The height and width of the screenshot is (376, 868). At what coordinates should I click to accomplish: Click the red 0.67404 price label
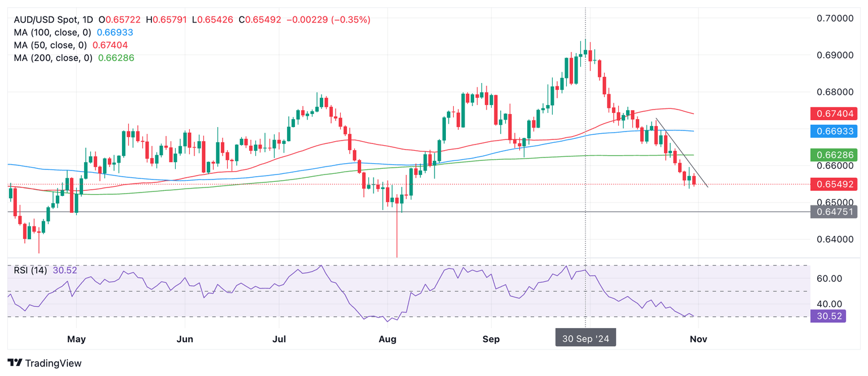834,113
